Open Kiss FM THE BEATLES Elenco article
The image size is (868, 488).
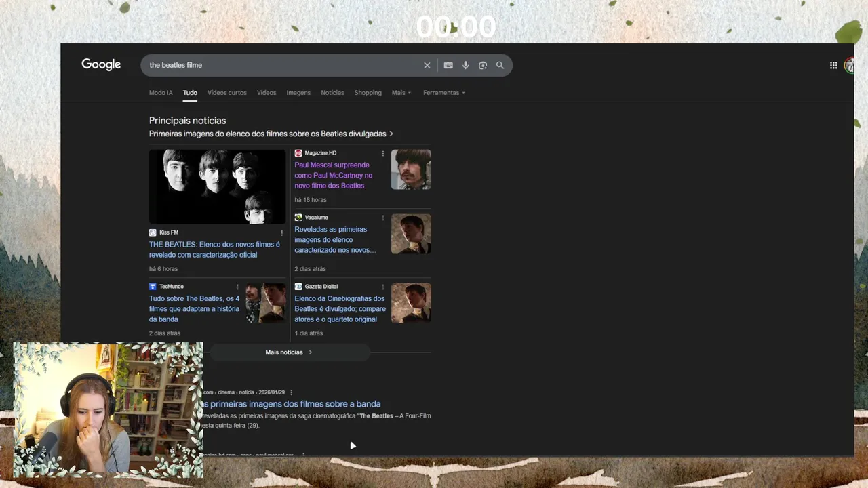(x=214, y=249)
